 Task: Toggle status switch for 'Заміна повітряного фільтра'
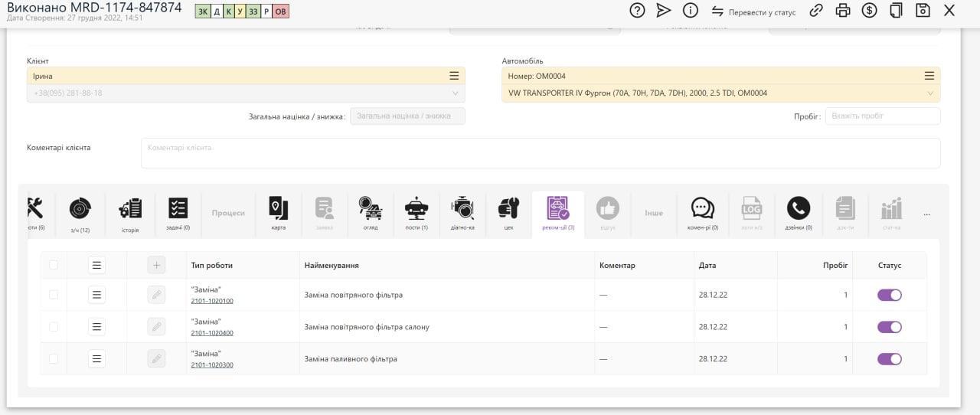[890, 295]
